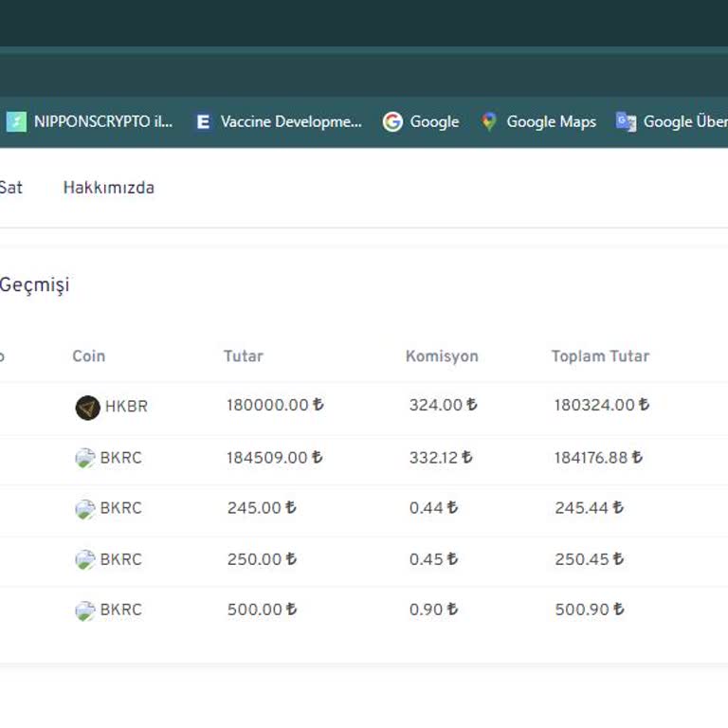Image resolution: width=728 pixels, height=728 pixels.
Task: Click the Vaccine Development bookmark icon
Action: pos(203,121)
